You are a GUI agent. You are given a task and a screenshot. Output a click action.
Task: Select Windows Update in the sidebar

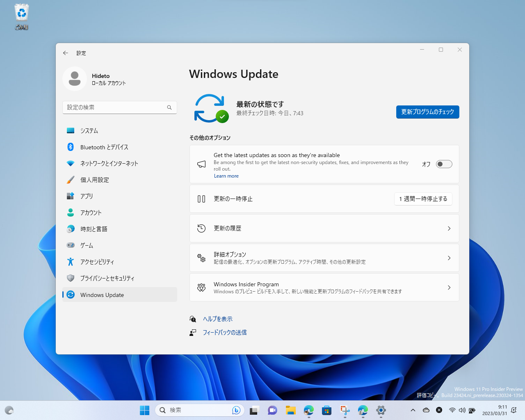(x=102, y=295)
